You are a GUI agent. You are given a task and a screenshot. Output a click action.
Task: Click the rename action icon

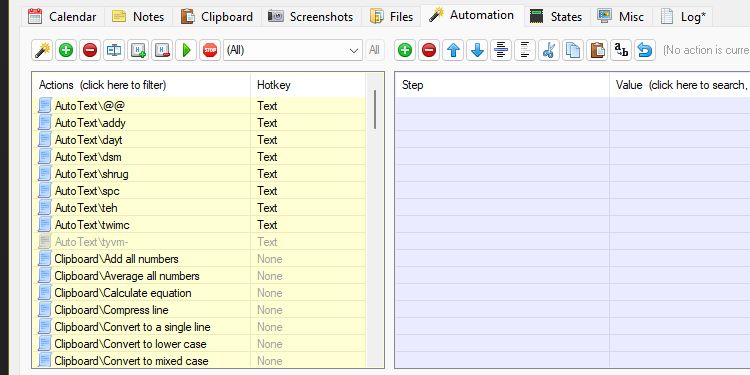(x=114, y=50)
